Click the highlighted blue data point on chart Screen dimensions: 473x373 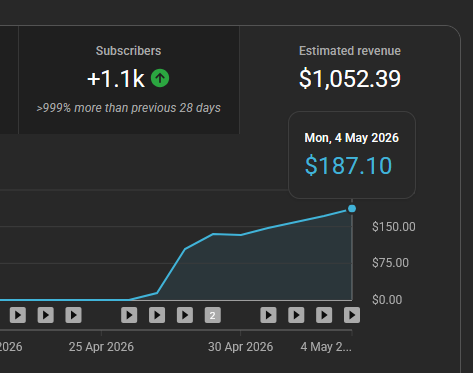click(x=352, y=209)
